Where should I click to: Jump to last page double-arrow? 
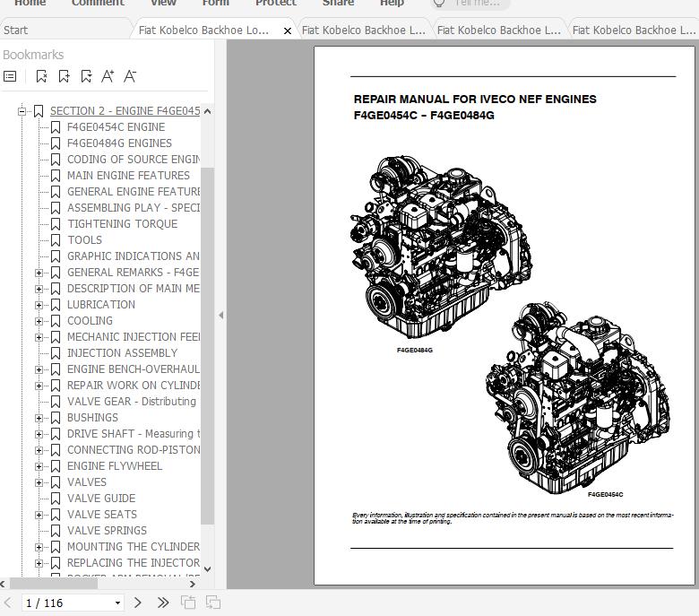(x=163, y=603)
